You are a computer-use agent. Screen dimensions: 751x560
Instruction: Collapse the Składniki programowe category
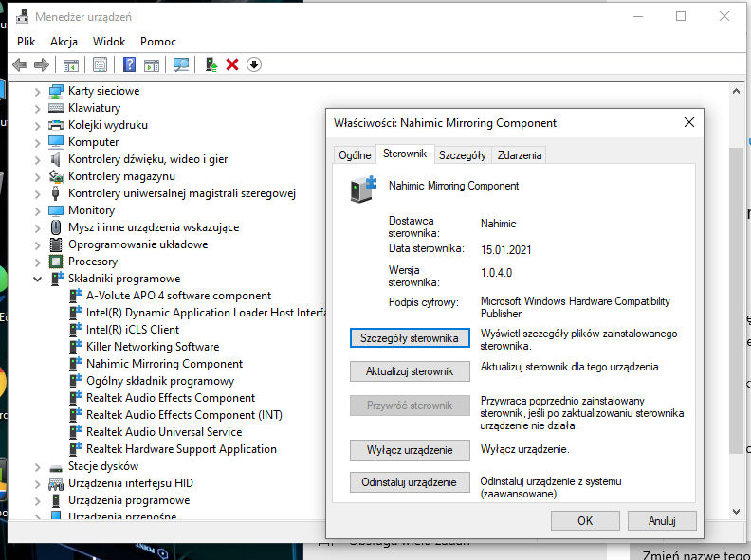point(37,279)
